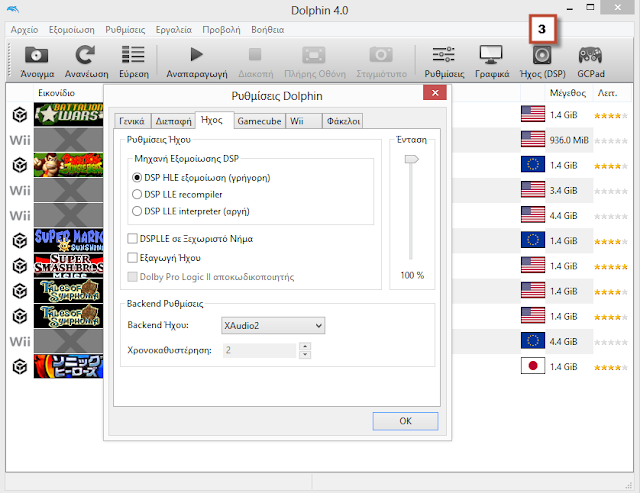Open the Βοήθεια menu

pos(267,30)
